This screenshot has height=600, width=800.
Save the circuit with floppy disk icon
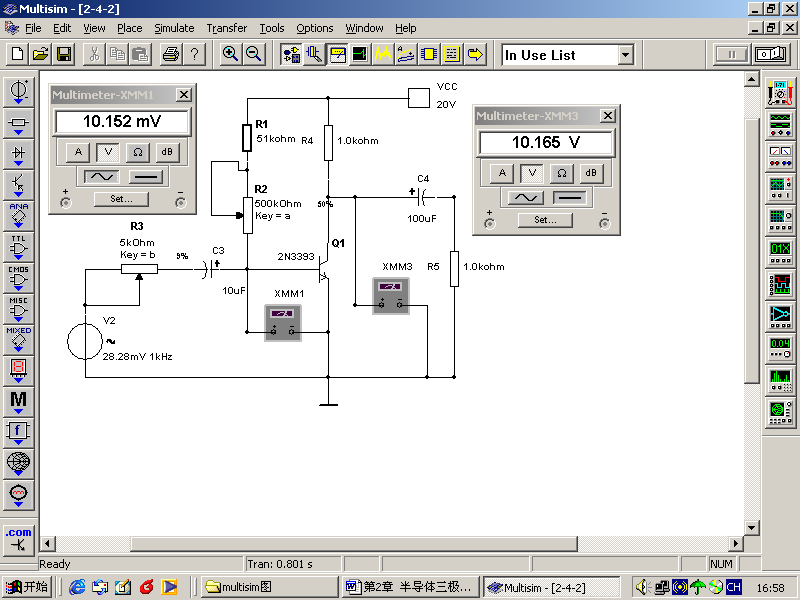click(x=64, y=54)
